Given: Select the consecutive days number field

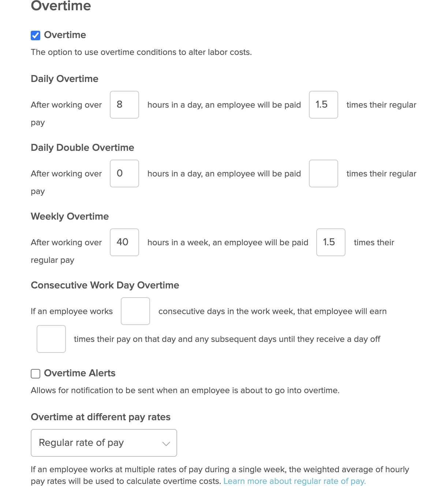Looking at the screenshot, I should coord(135,311).
